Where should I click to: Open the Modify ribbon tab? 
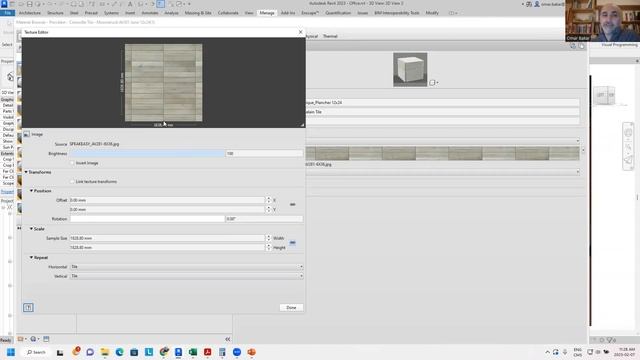tap(432, 13)
